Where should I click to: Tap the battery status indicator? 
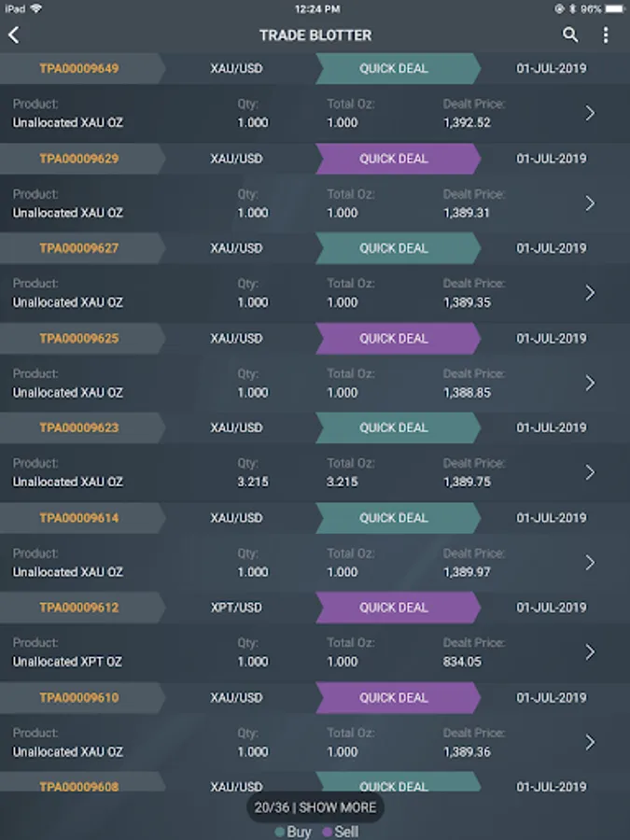[614, 8]
